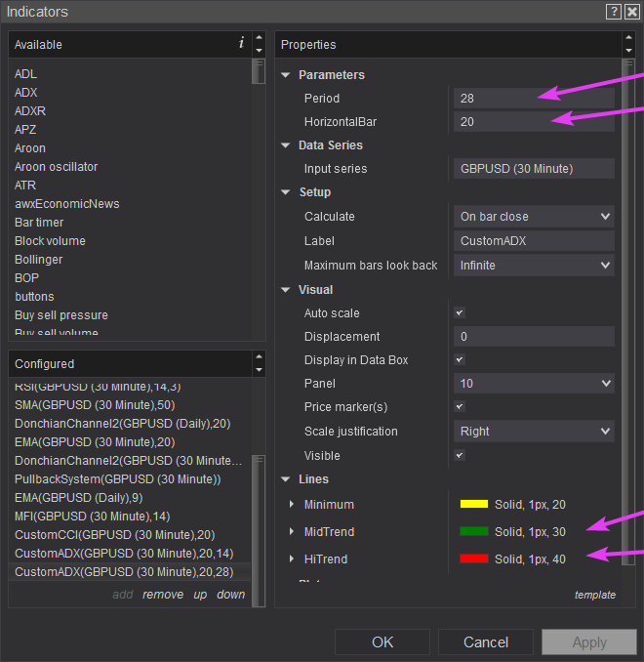Click the remove link under Configured
The height and width of the screenshot is (662, 644).
tap(163, 595)
